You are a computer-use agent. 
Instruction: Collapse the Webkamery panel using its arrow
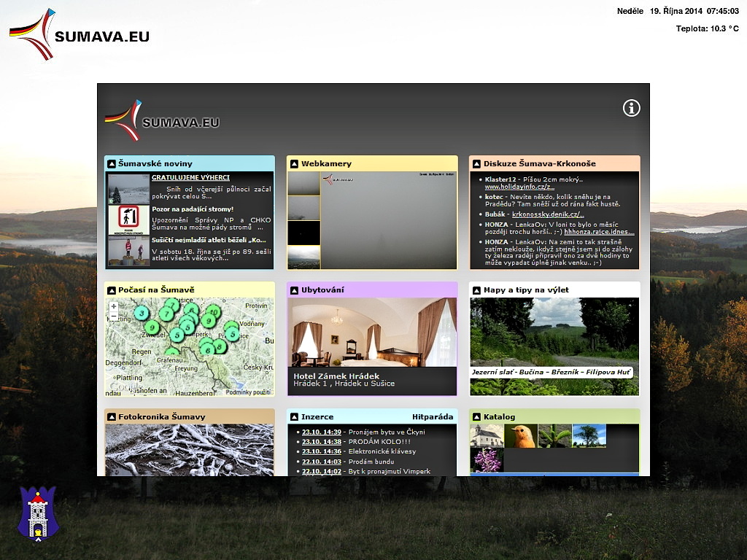tap(294, 164)
